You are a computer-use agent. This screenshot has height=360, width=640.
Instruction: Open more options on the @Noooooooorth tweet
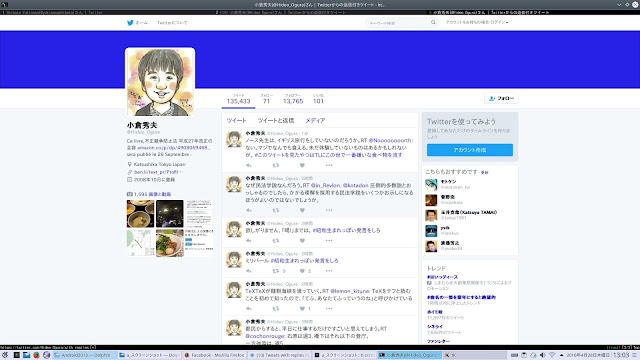pos(329,165)
